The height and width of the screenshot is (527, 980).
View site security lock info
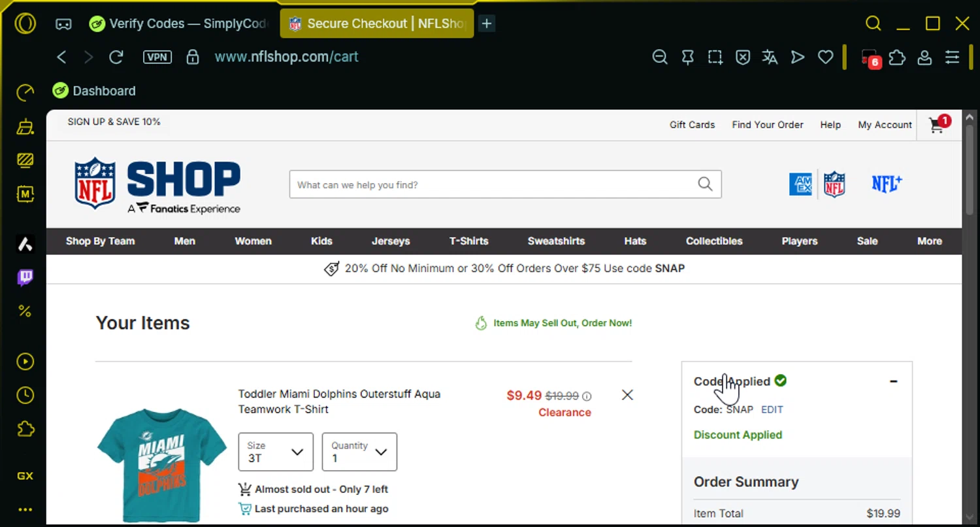tap(192, 57)
